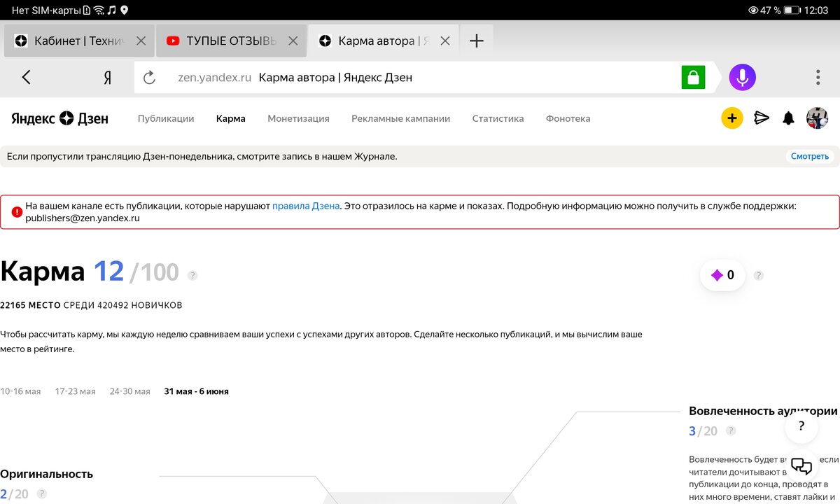Show the help tooltip beside the diamond badge
The height and width of the screenshot is (504, 840).
[x=758, y=275]
